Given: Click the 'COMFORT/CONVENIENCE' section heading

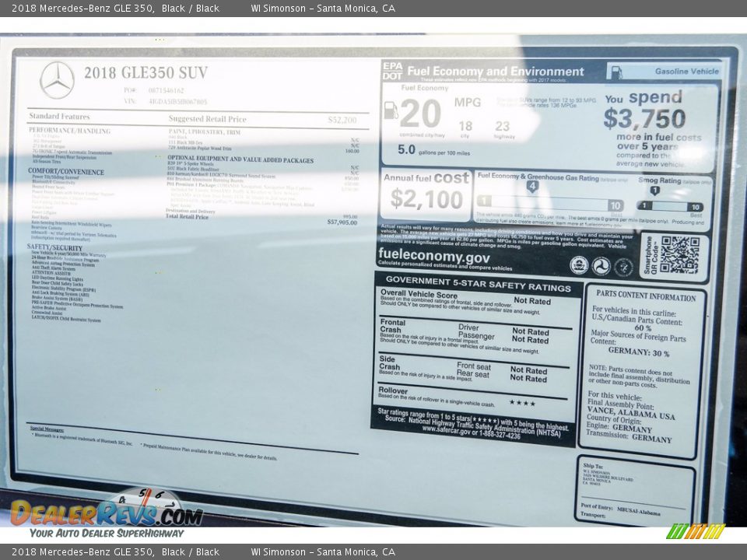Looking at the screenshot, I should tap(65, 171).
